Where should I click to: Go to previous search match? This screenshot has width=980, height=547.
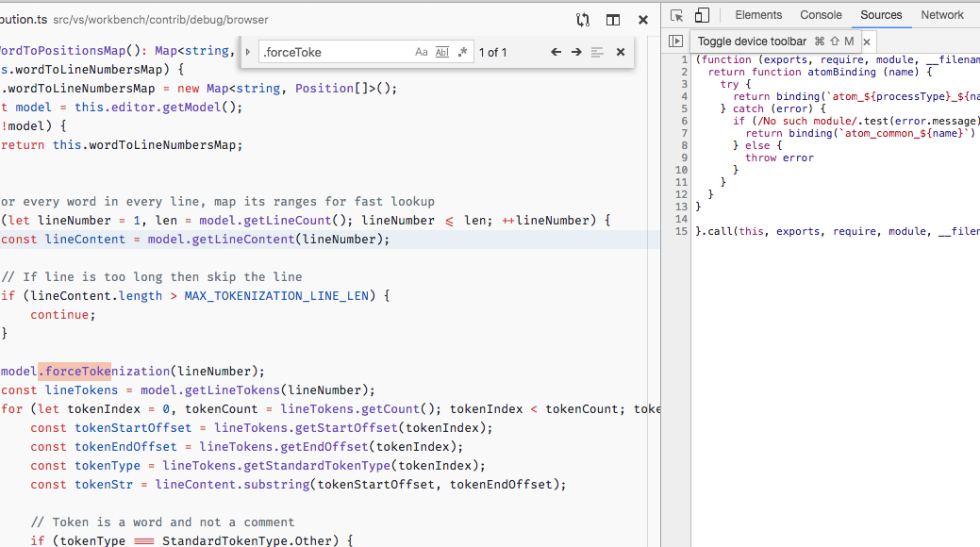pos(556,52)
